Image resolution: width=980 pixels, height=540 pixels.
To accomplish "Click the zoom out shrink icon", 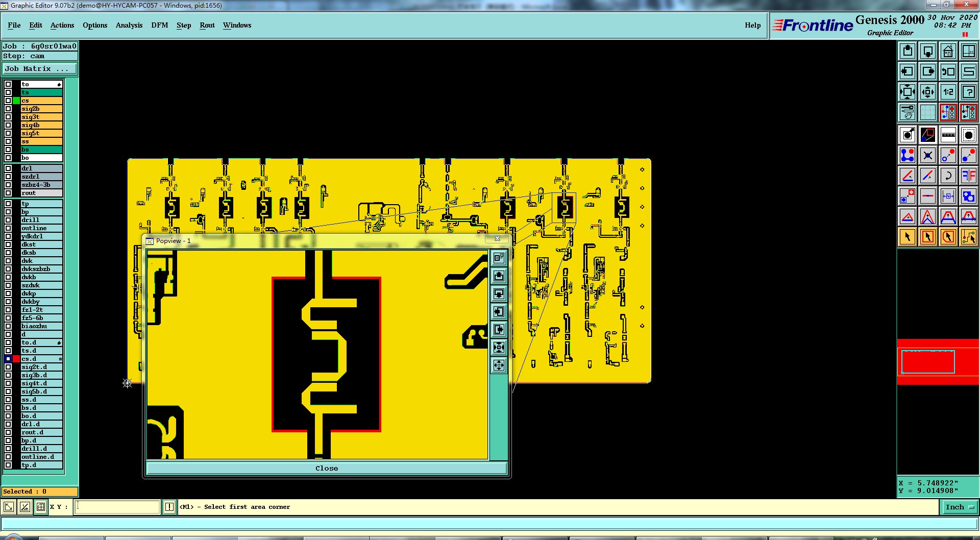I will [x=928, y=92].
